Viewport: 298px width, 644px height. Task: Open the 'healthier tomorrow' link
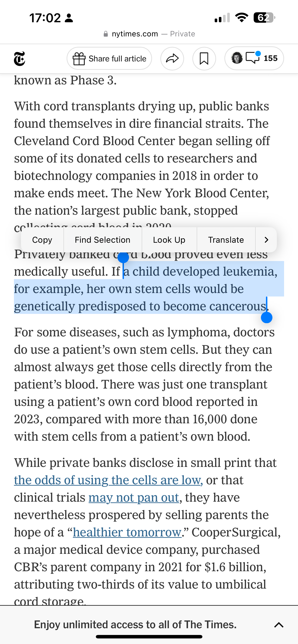(127, 532)
